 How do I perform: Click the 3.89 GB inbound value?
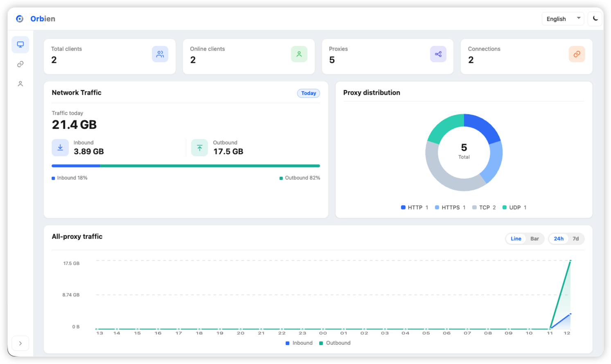tap(89, 152)
